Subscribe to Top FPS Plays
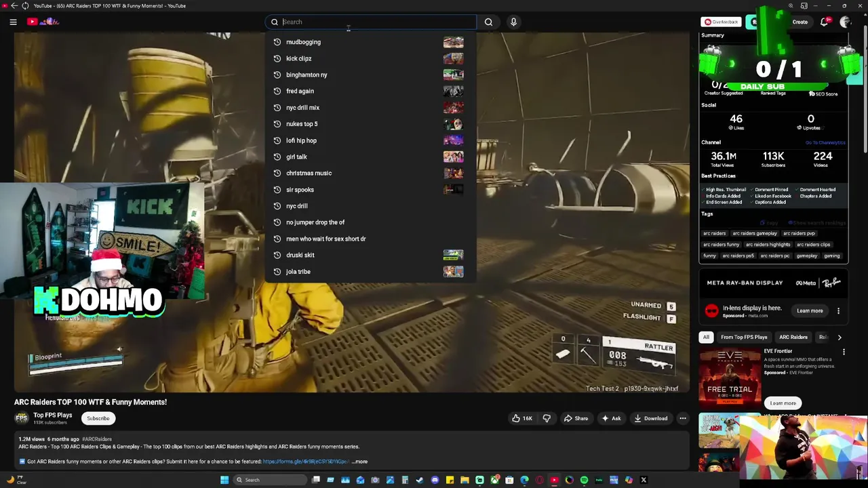This screenshot has width=868, height=488. pyautogui.click(x=98, y=418)
